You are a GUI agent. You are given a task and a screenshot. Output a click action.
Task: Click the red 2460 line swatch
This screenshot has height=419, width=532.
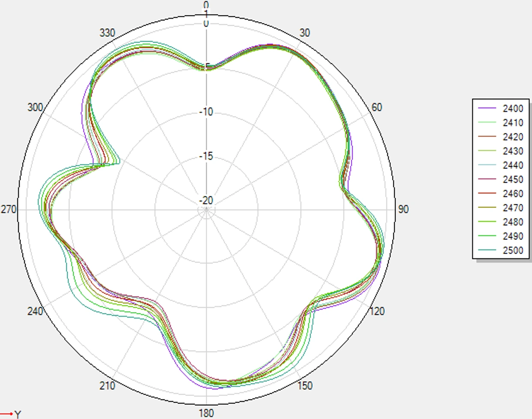487,193
